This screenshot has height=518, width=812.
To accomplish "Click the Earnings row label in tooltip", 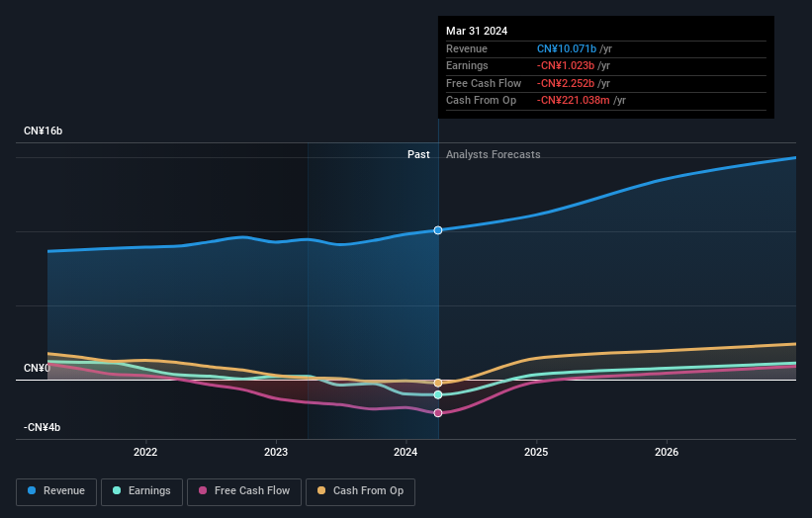I will pyautogui.click(x=467, y=65).
